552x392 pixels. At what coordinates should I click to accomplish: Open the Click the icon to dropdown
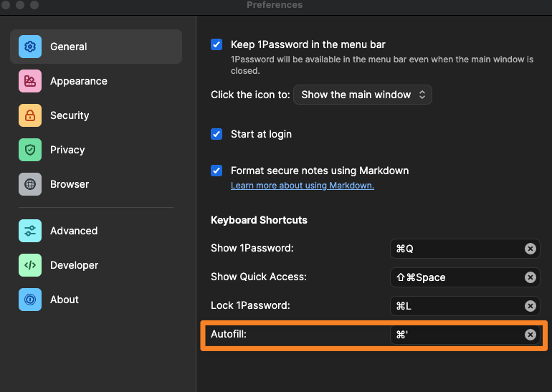point(363,95)
